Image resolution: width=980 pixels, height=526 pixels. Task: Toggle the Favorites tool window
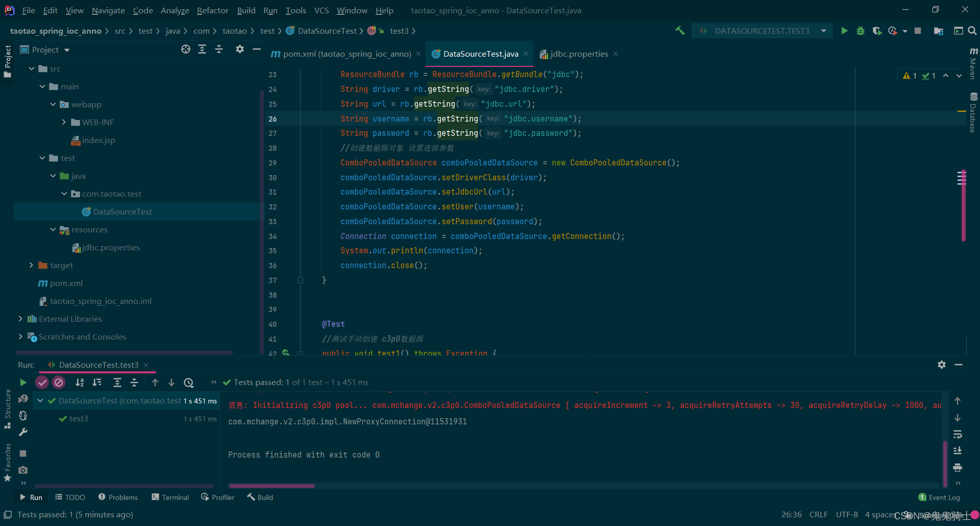[x=8, y=462]
